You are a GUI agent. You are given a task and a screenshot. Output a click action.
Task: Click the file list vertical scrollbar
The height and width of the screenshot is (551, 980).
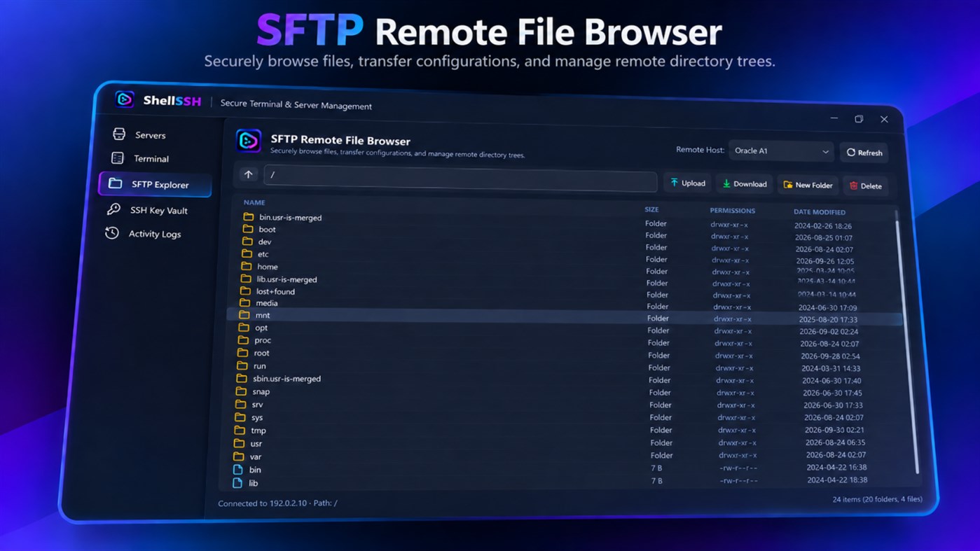907,347
